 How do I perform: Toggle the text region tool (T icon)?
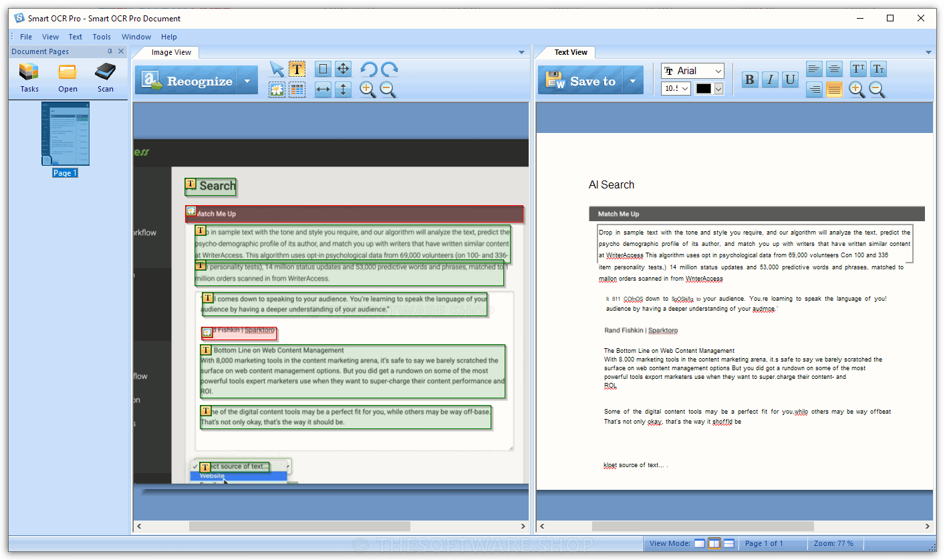coord(297,69)
